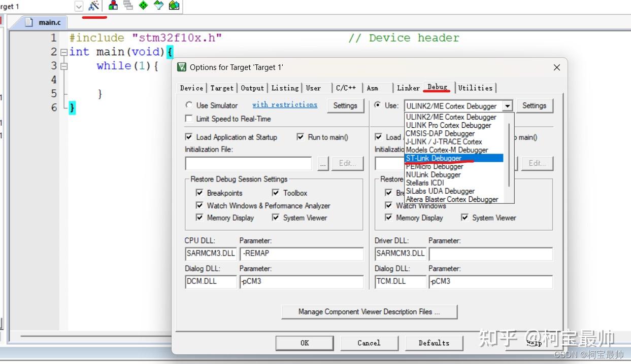
Task: Open the Manage Run-Time Environment green diamond icon
Action: [x=144, y=7]
